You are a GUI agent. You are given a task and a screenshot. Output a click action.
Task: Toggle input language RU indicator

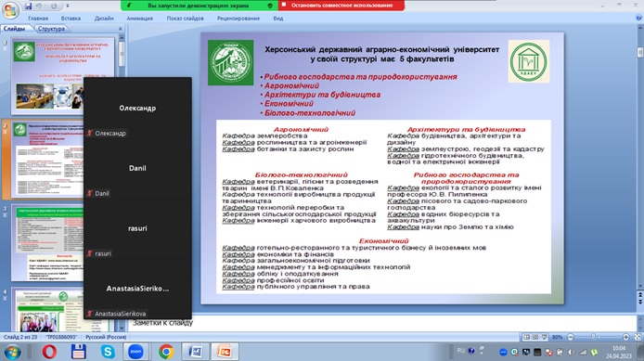pyautogui.click(x=461, y=350)
